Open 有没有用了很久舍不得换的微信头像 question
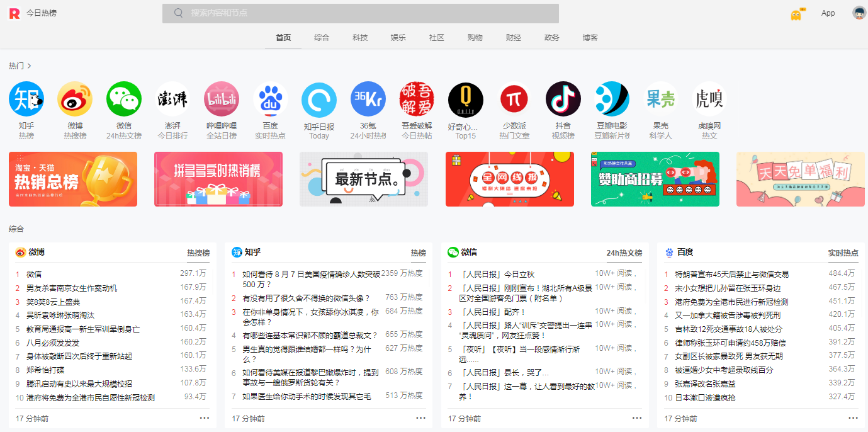The height and width of the screenshot is (432, 868). click(x=307, y=298)
